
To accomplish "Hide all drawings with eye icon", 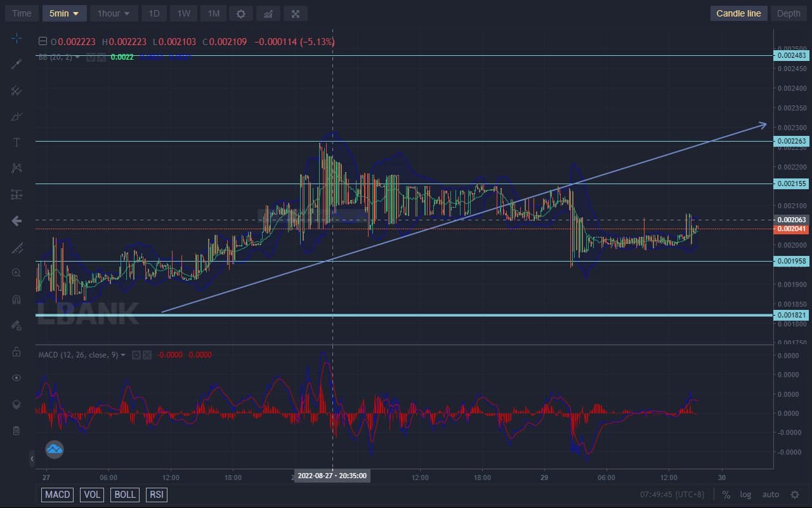I will tap(16, 378).
